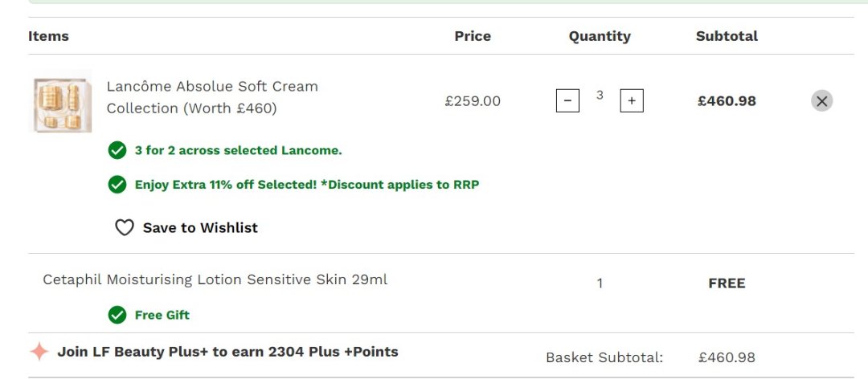This screenshot has height=379, width=868.
Task: Select Cetaphil Moisturising Lotion item name
Action: 215,279
